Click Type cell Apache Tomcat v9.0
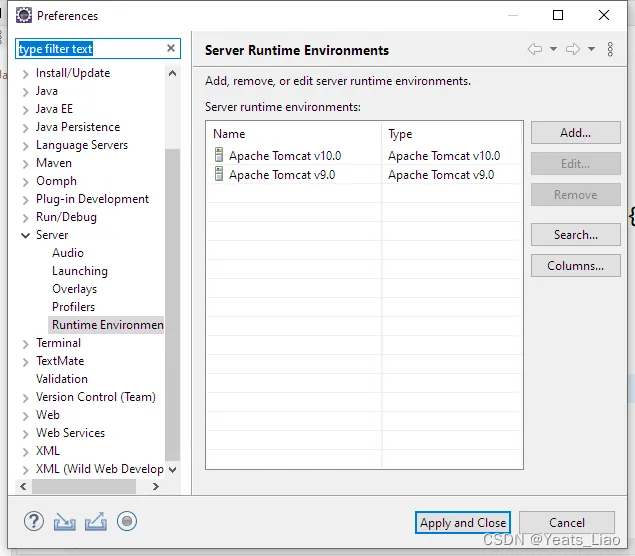This screenshot has height=556, width=635. pyautogui.click(x=441, y=175)
